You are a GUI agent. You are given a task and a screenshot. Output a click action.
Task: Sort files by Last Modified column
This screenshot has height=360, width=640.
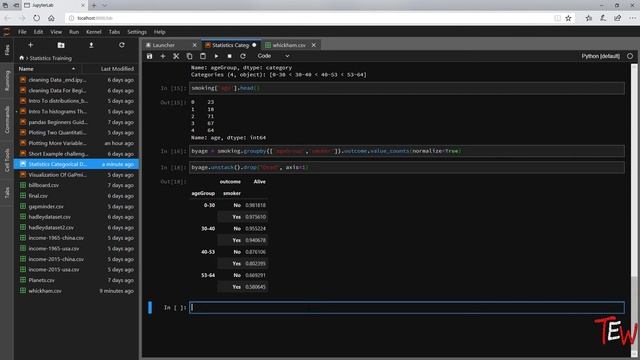(117, 69)
